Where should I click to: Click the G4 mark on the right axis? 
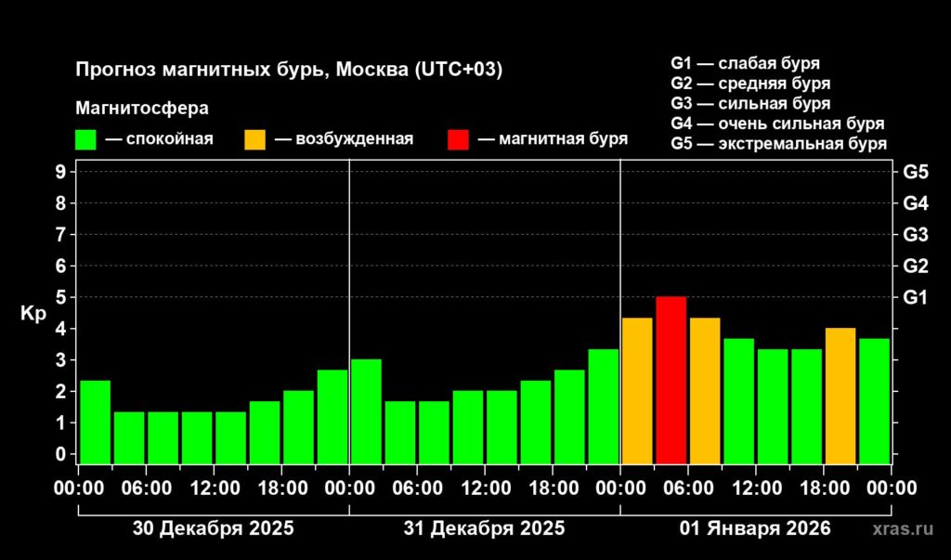pos(916,202)
